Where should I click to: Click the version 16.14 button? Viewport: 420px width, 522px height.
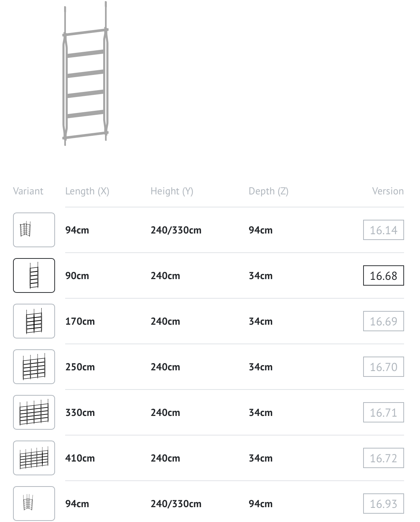[383, 230]
